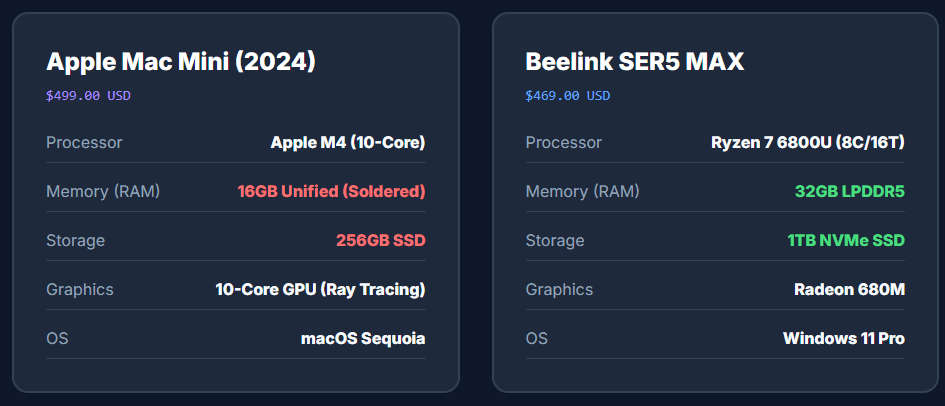Click the Storage label in the Mac Mini card
The image size is (945, 406).
[x=75, y=240]
